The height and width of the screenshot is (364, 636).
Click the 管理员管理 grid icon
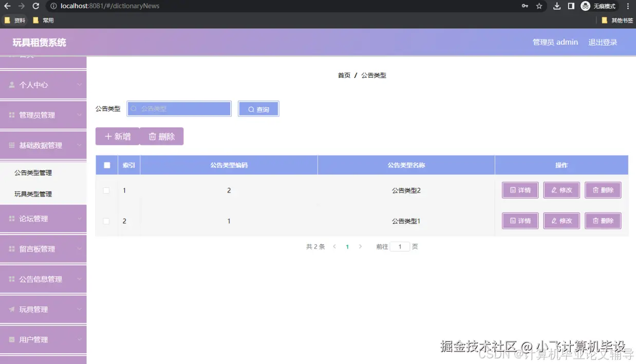tap(12, 115)
